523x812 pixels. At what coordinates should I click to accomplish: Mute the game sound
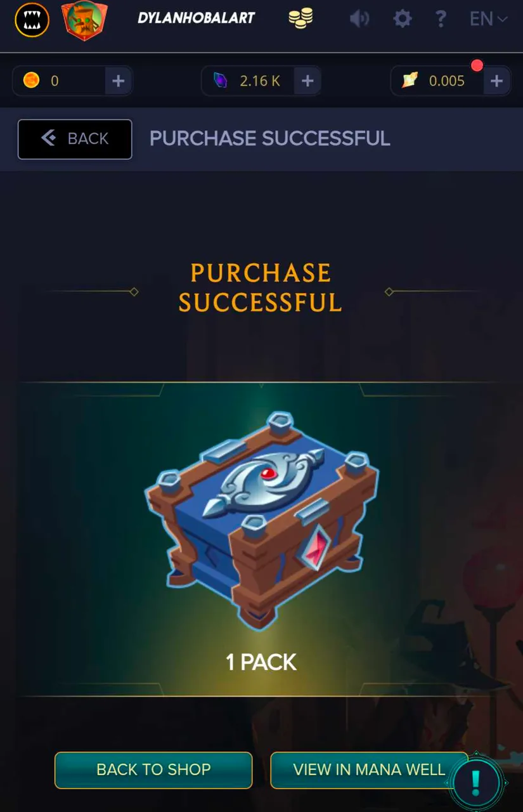[359, 19]
